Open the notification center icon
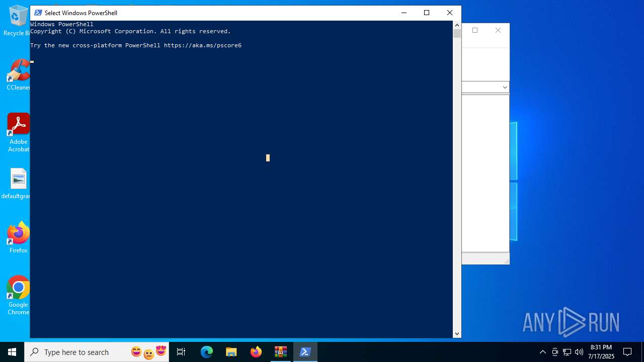 627,352
